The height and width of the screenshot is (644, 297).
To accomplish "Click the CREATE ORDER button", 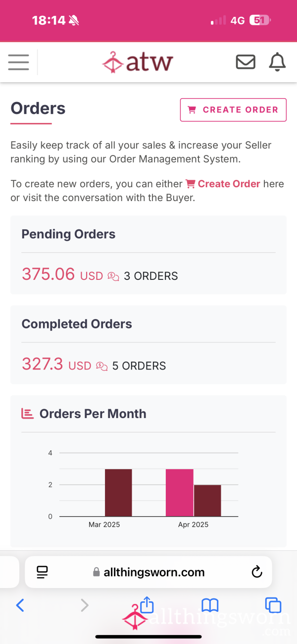I will (x=233, y=110).
